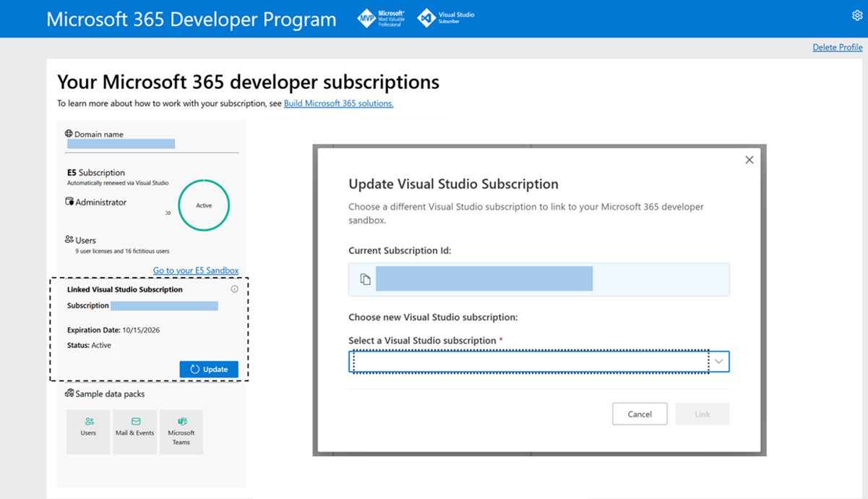Open the Build Microsoft 365 solutions link
Screen dimensions: 868x499
(x=338, y=103)
